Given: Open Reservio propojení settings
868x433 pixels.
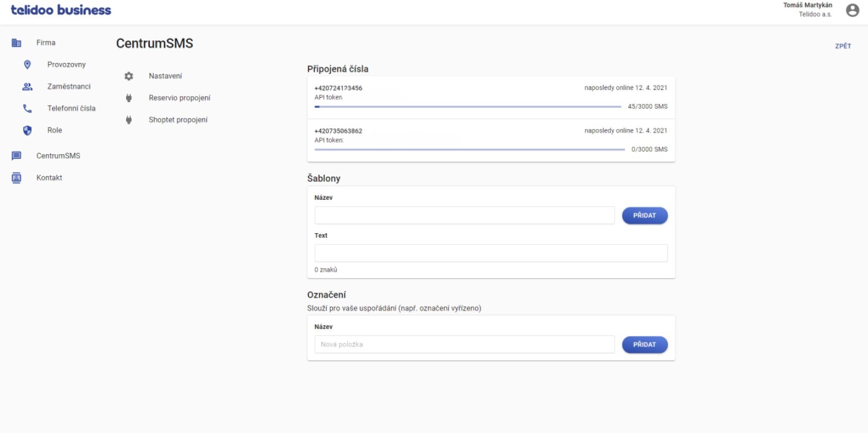Looking at the screenshot, I should pyautogui.click(x=180, y=98).
